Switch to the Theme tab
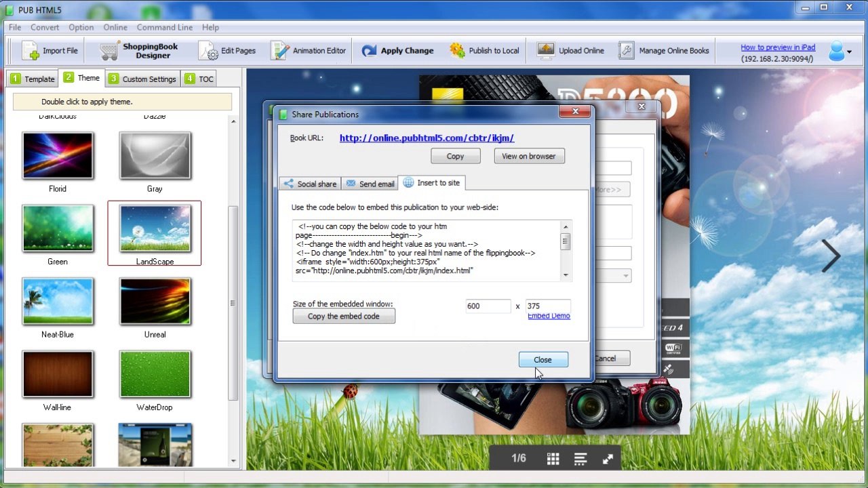 point(81,78)
